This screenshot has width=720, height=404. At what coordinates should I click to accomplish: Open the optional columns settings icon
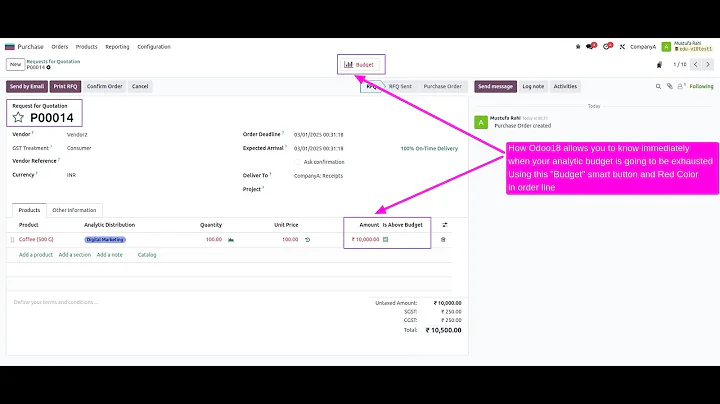coord(444,225)
